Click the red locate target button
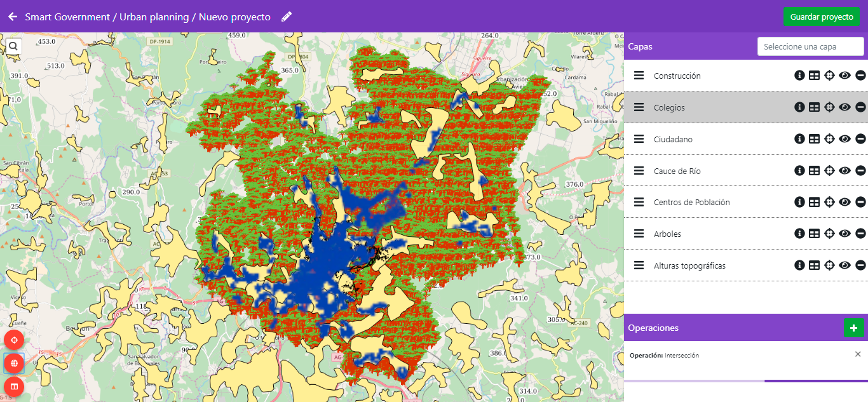Screen dimensions: 868x402 tap(14, 340)
